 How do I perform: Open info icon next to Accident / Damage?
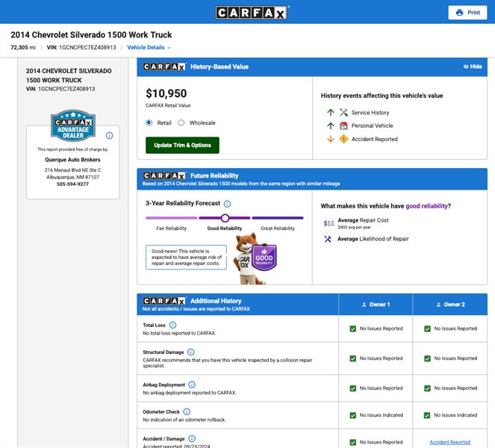(x=192, y=438)
